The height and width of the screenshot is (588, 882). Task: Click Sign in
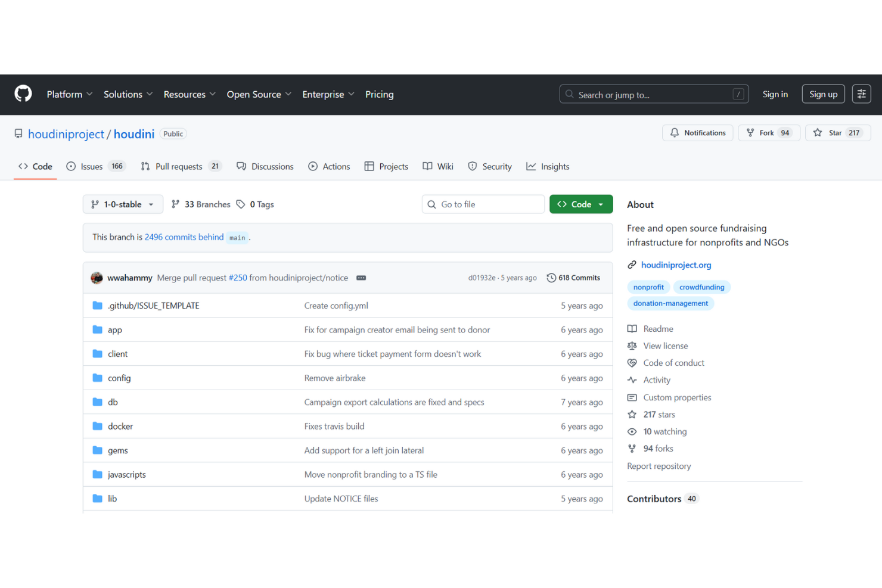[x=775, y=94]
